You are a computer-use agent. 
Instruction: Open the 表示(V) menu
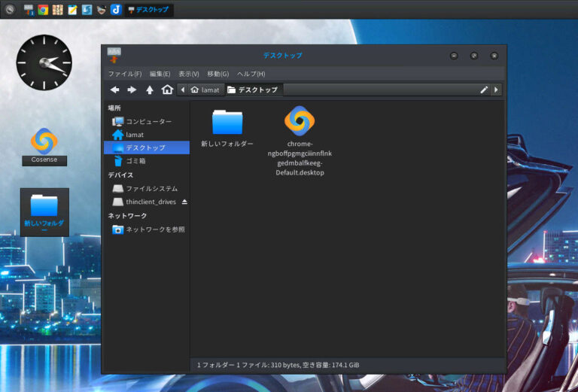188,74
